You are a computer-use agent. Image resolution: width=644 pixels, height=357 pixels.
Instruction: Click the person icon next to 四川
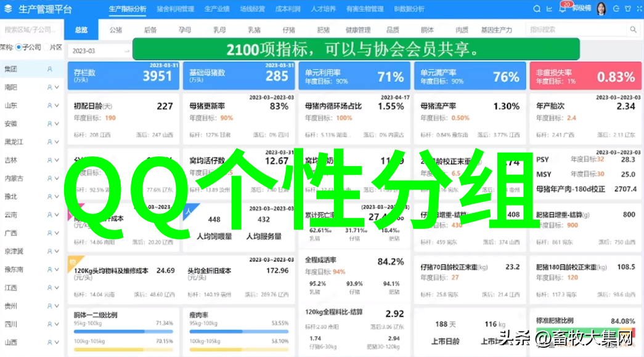tap(50, 324)
